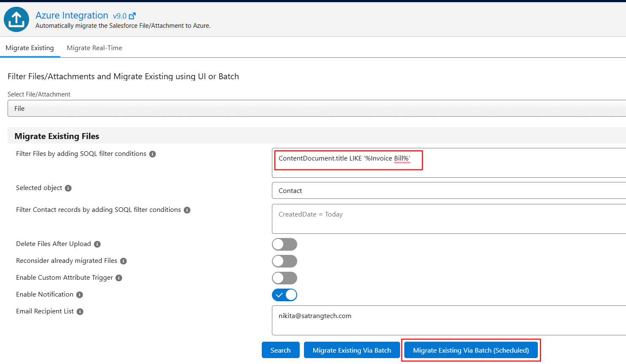Click the Email Recipient List label
626x364 pixels.
click(45, 311)
